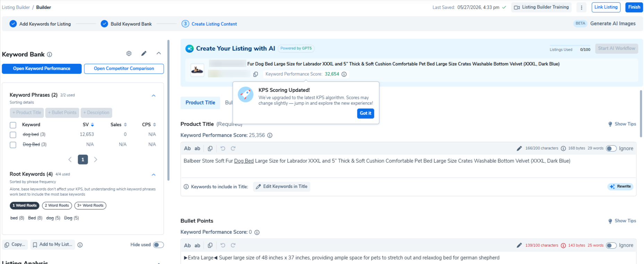The width and height of the screenshot is (644, 264).
Task: Open the three-dot more options menu
Action: coord(582,7)
